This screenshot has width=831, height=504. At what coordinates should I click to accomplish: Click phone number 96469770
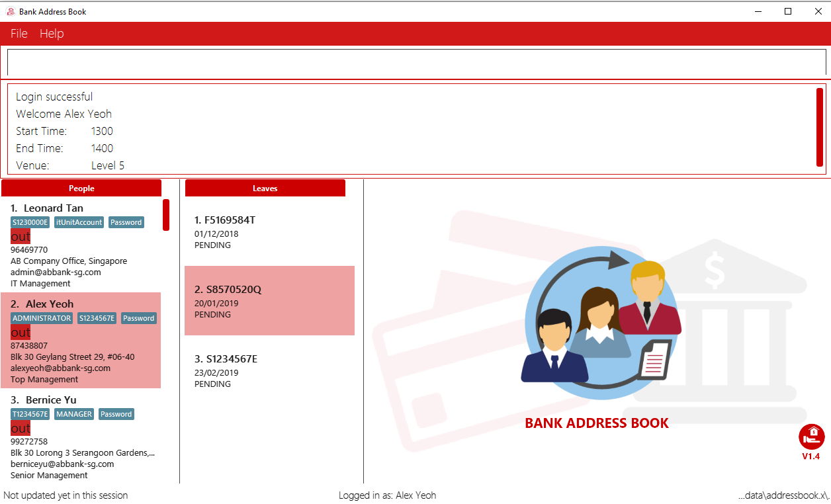click(x=29, y=249)
